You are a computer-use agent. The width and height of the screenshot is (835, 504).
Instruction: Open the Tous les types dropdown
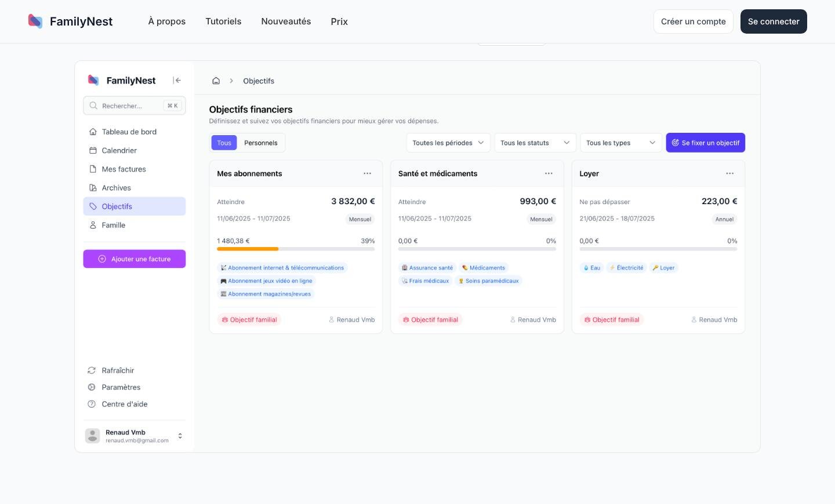coord(621,143)
